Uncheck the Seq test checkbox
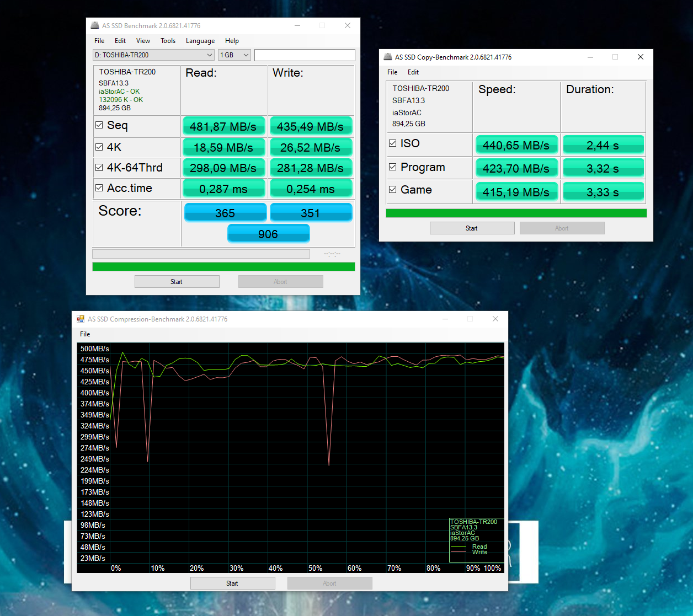Viewport: 693px width, 616px height. tap(99, 125)
